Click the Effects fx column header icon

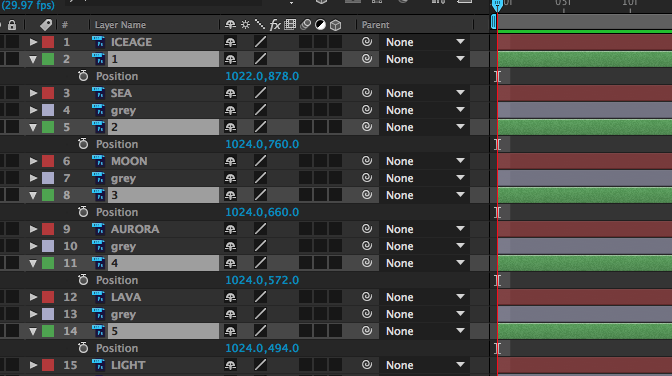275,25
